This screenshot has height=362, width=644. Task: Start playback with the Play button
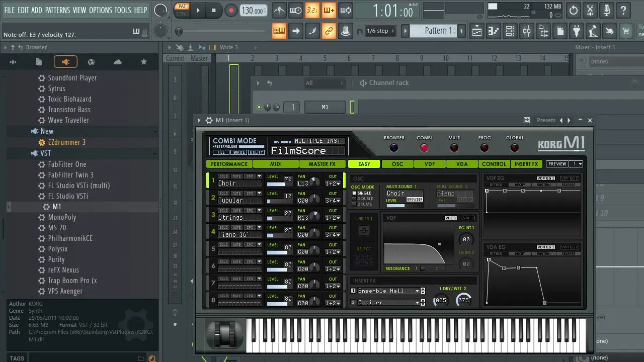[198, 10]
